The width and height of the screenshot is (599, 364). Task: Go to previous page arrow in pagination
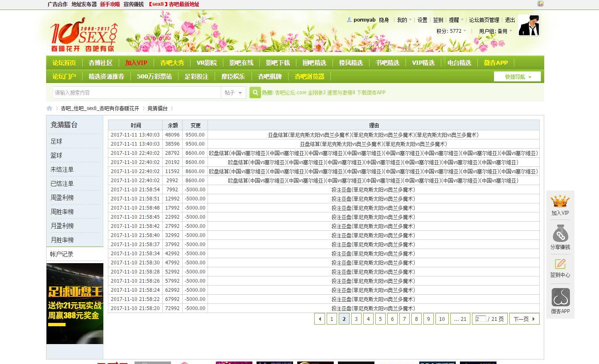coord(320,319)
